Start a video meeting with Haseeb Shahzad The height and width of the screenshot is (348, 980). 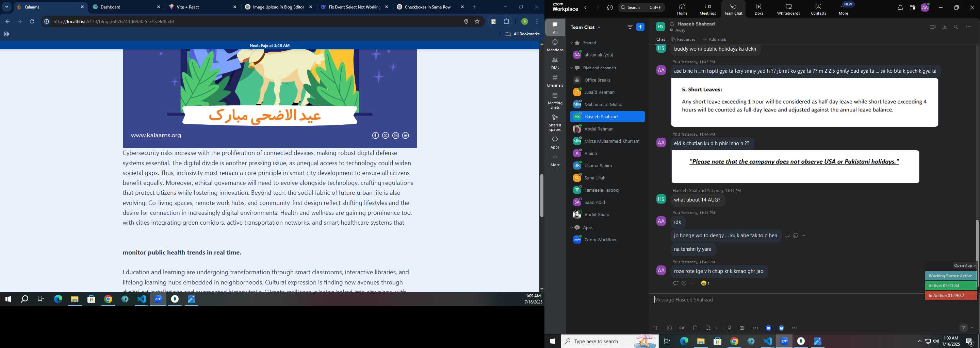pos(932,27)
